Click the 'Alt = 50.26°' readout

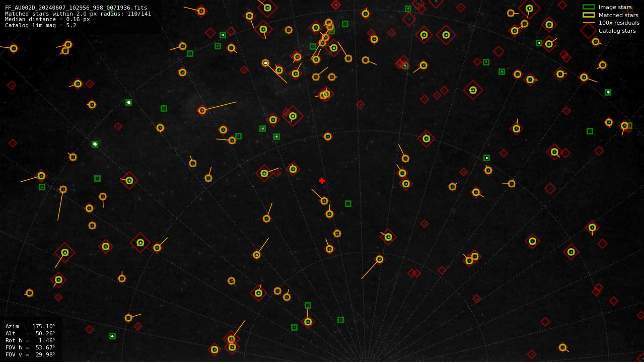point(30,333)
